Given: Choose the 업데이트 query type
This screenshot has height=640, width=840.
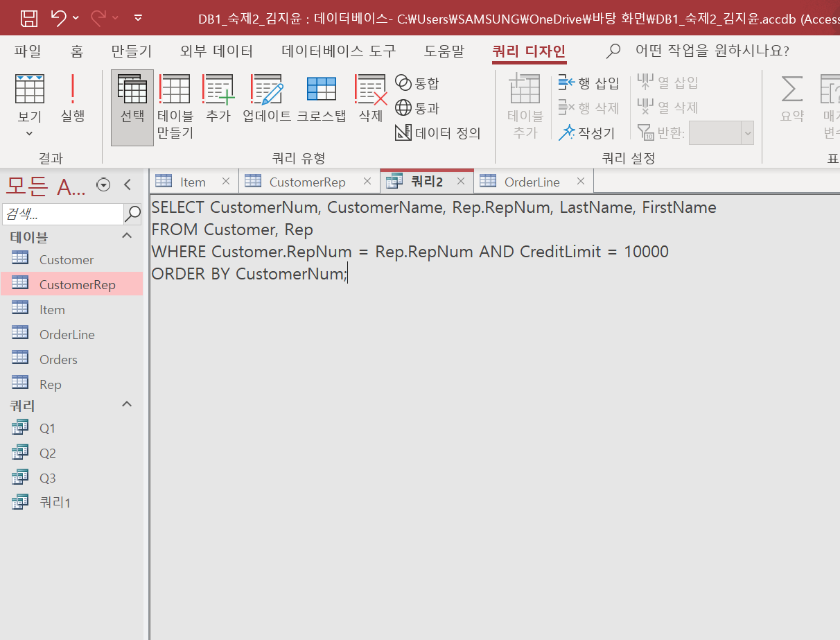Looking at the screenshot, I should tap(267, 99).
